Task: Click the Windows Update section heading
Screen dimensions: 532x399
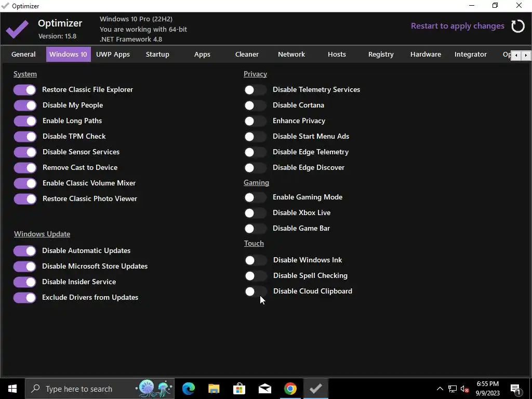Action: pyautogui.click(x=42, y=234)
